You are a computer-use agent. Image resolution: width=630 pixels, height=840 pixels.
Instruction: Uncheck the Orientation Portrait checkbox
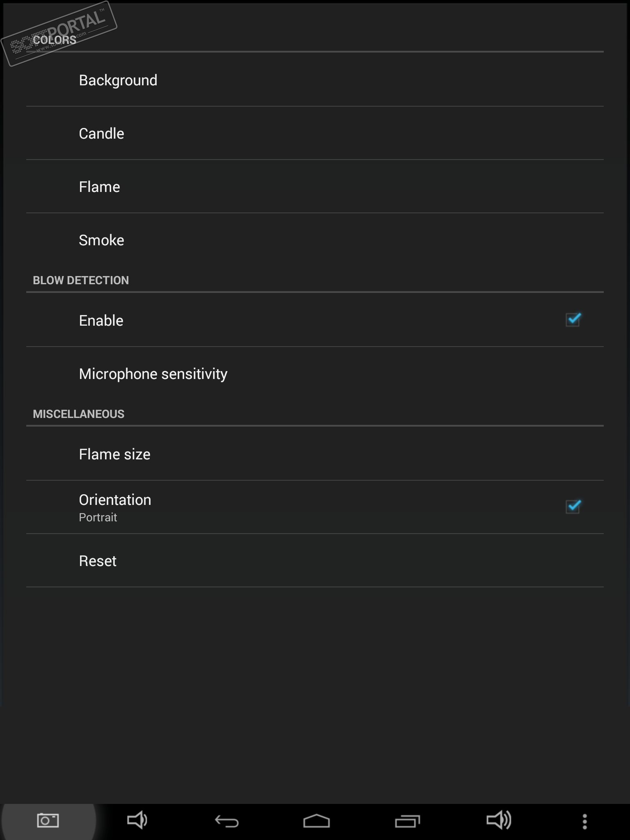pyautogui.click(x=573, y=507)
